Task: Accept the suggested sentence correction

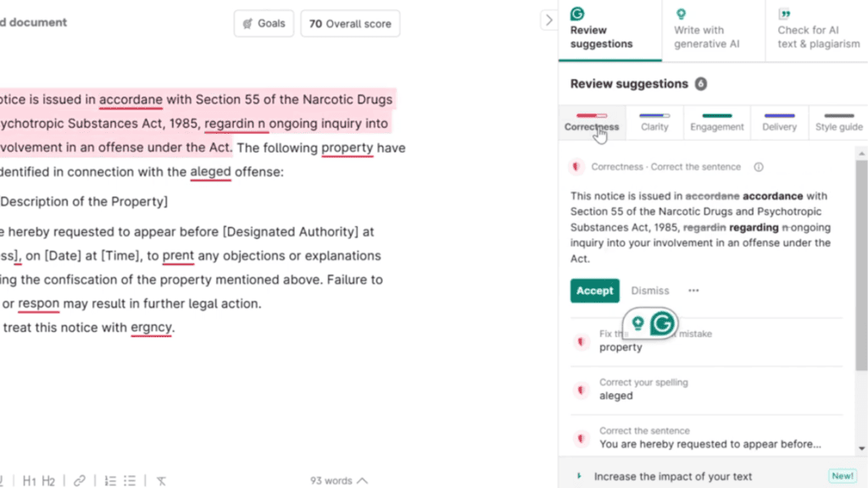Action: click(x=594, y=291)
